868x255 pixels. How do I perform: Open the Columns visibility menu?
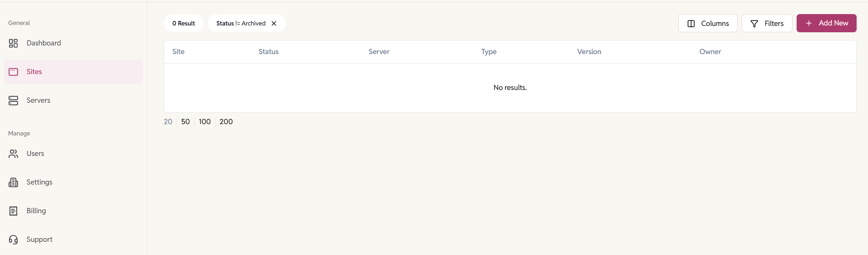coord(707,24)
